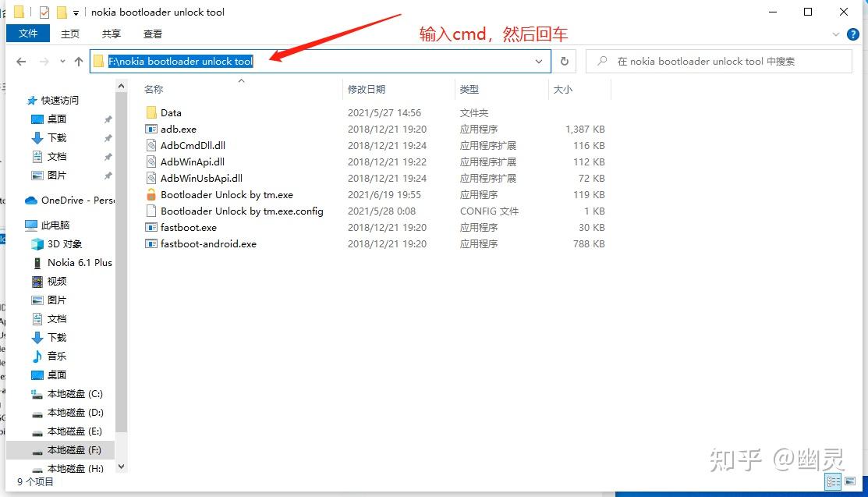Select the fastboot-android.exe file icon

pyautogui.click(x=151, y=243)
